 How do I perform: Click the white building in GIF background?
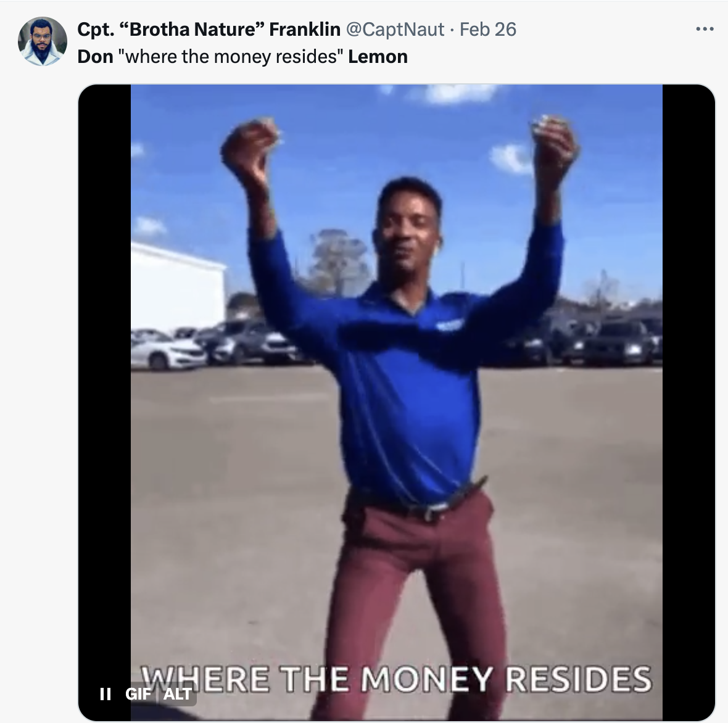(176, 290)
